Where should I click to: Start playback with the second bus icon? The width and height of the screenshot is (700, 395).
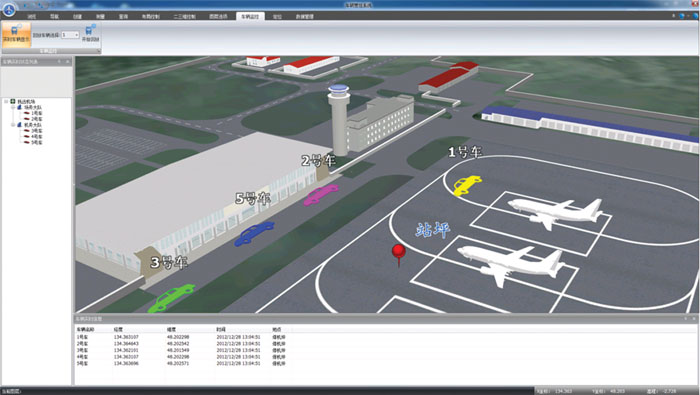click(x=90, y=33)
